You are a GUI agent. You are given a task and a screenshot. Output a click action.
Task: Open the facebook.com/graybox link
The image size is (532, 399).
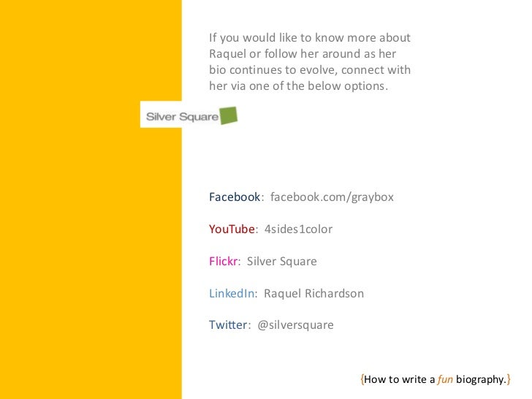(332, 197)
